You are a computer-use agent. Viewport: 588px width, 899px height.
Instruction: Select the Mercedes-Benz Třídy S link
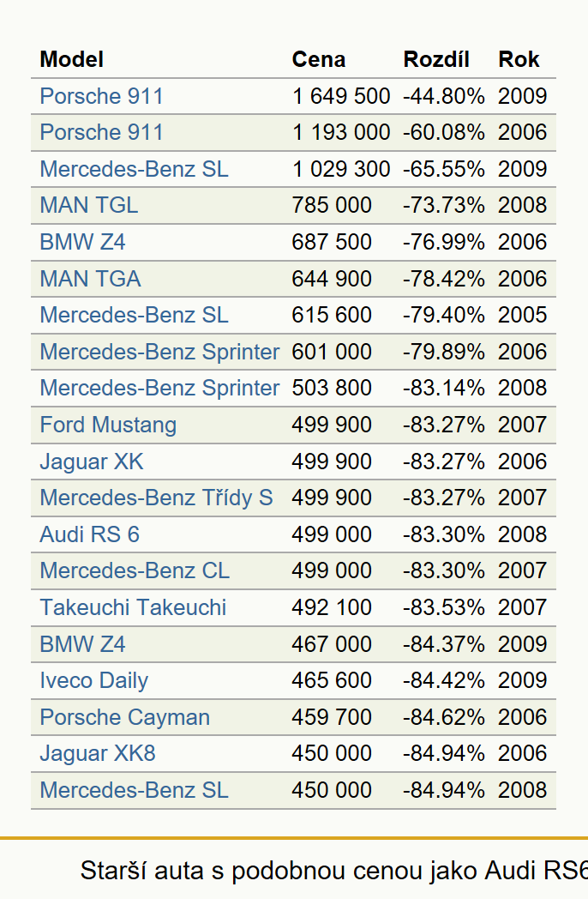point(157,498)
